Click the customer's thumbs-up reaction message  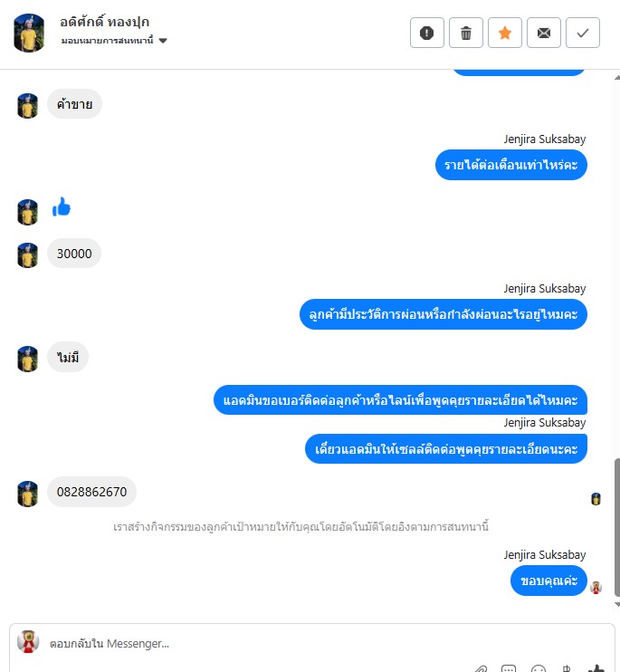point(62,207)
